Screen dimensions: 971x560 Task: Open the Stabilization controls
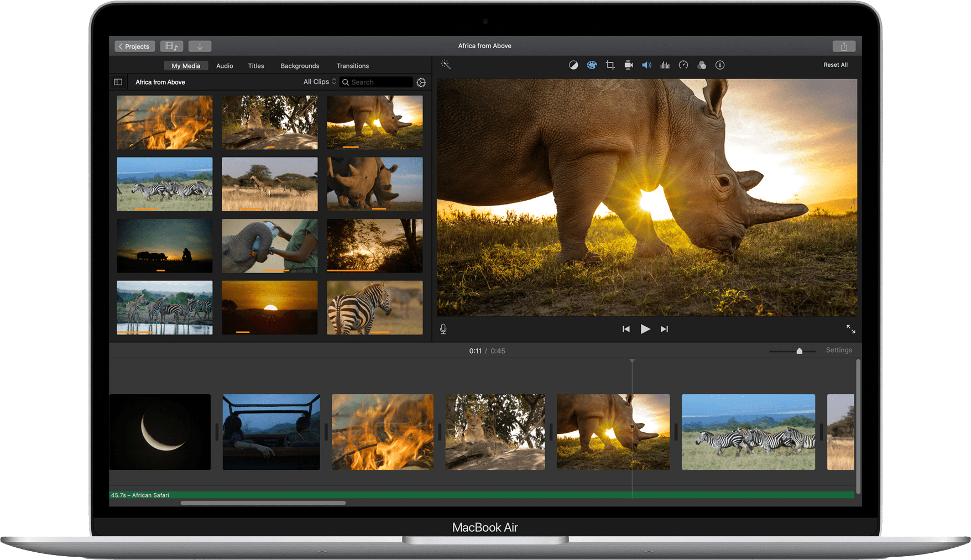[x=628, y=65]
